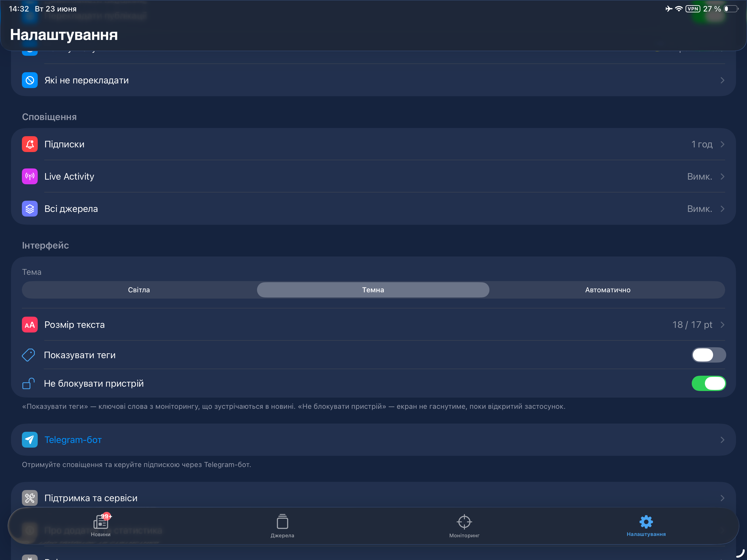The image size is (747, 560).
Task: Switch to the Моніторинг tab
Action: (464, 526)
